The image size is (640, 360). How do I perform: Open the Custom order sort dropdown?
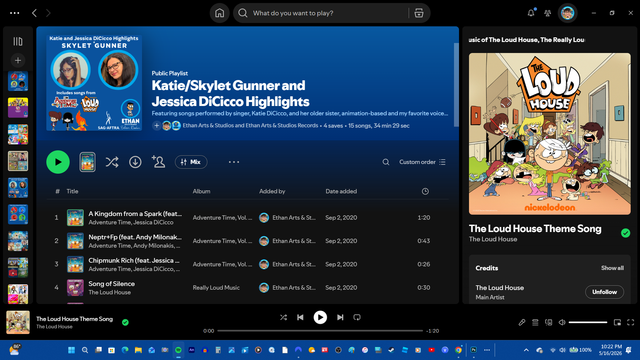coord(422,162)
